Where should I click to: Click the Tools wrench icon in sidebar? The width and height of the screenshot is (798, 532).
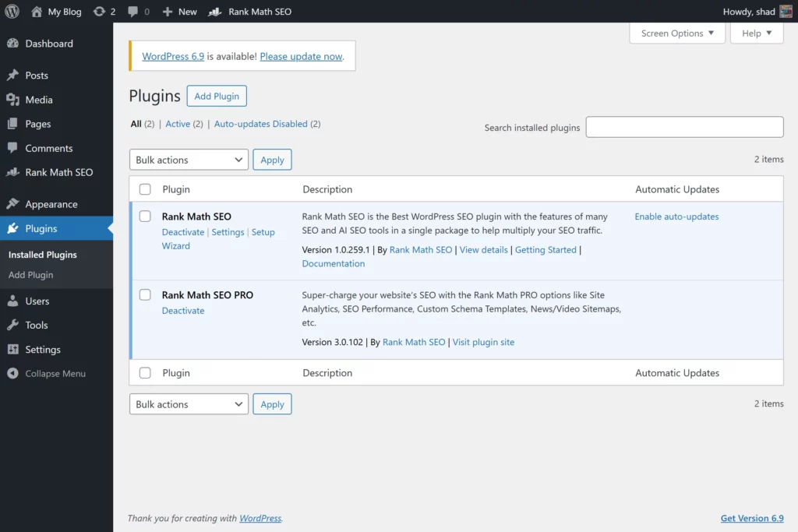coord(12,326)
